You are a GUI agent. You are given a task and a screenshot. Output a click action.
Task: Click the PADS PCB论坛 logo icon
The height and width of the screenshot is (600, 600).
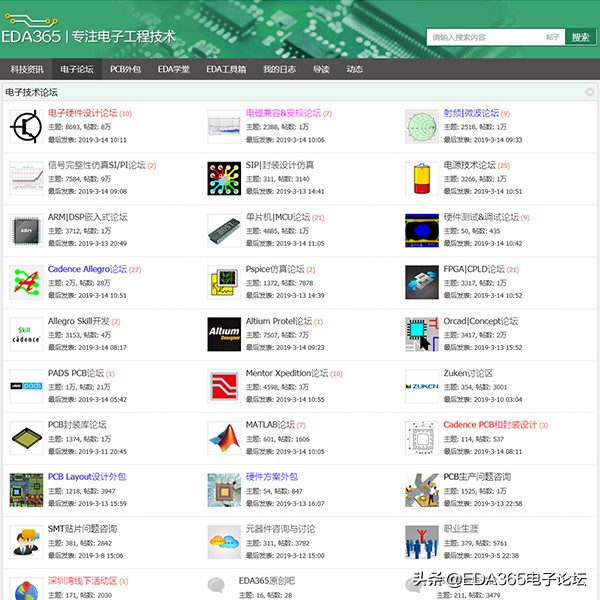pyautogui.click(x=24, y=386)
